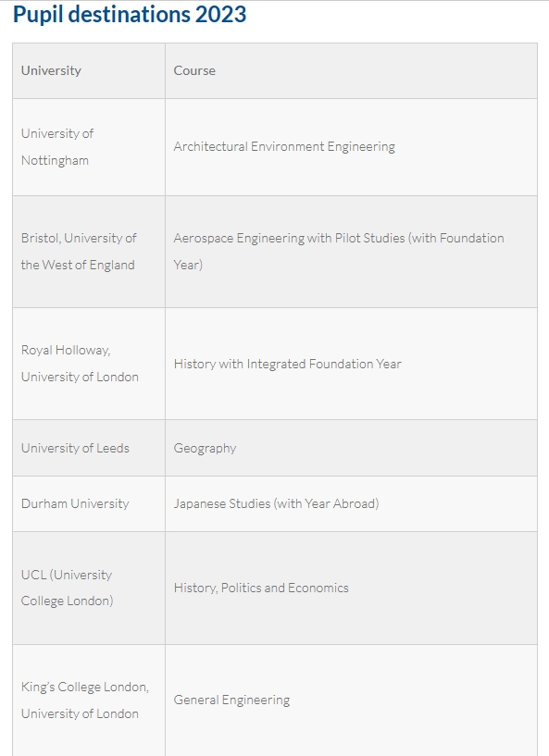This screenshot has width=549, height=756.
Task: Click the University of Nottingham cell
Action: 89,147
